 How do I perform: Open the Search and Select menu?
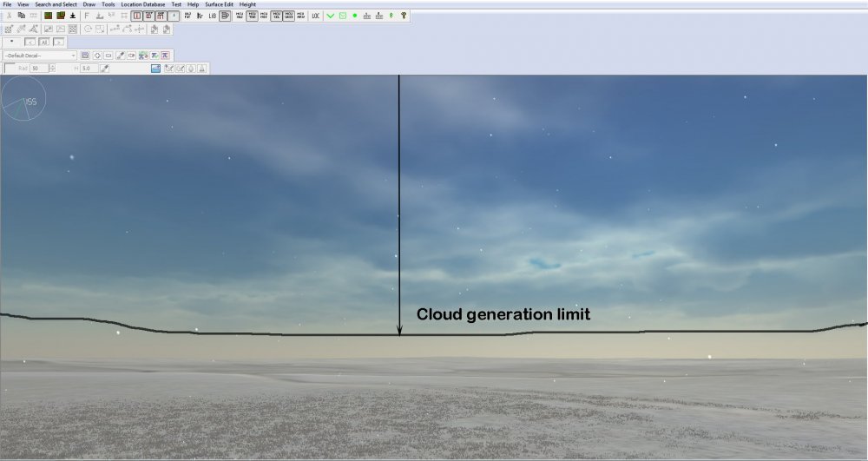point(56,3)
